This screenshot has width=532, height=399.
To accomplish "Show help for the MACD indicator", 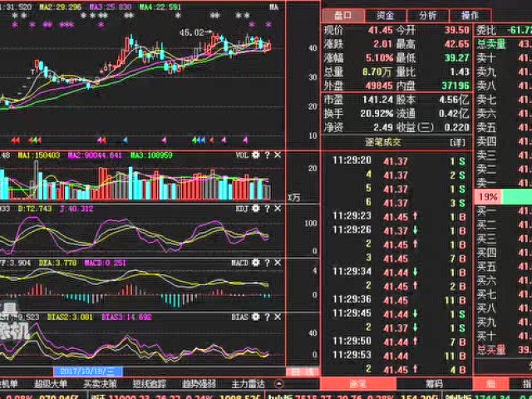I will [268, 263].
